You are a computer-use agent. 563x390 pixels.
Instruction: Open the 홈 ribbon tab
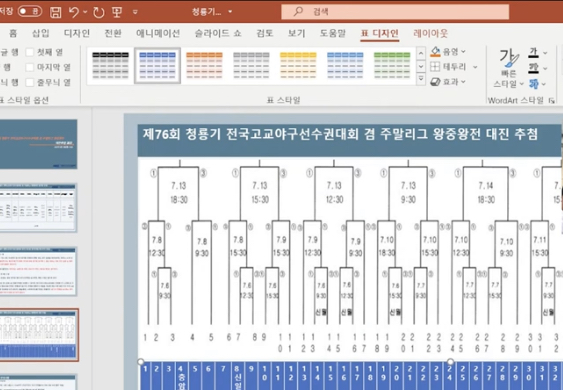pyautogui.click(x=13, y=33)
